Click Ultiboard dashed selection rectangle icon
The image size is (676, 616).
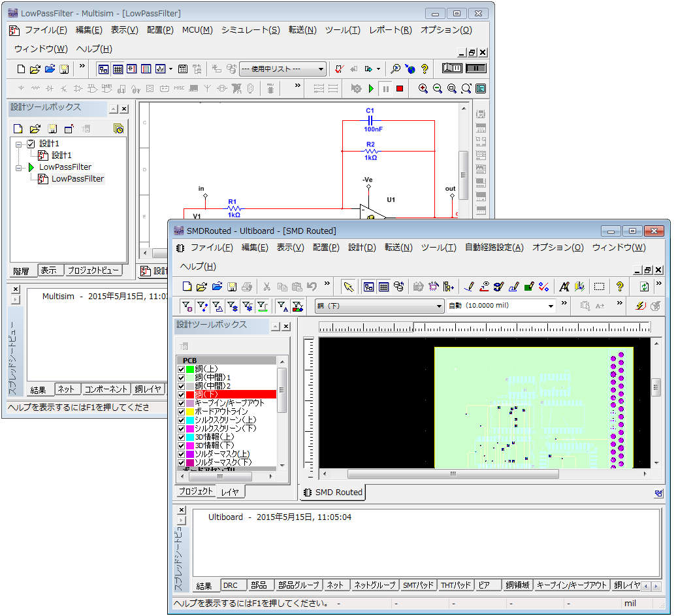(600, 287)
